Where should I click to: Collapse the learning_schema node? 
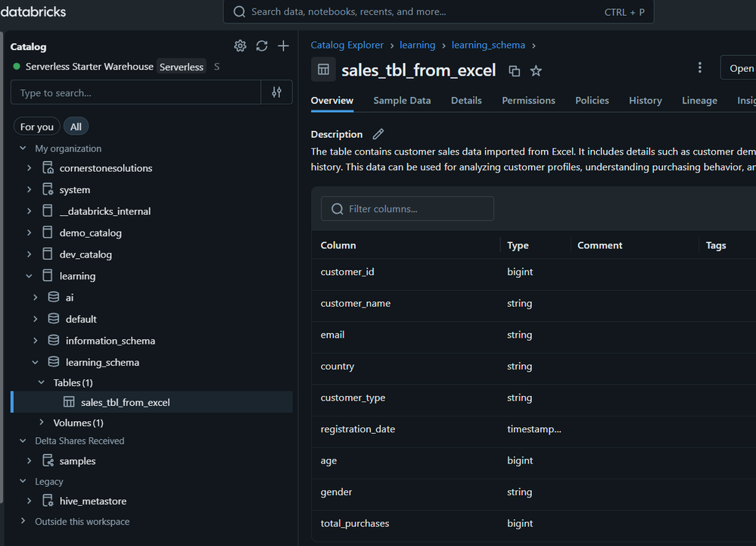[x=36, y=362]
